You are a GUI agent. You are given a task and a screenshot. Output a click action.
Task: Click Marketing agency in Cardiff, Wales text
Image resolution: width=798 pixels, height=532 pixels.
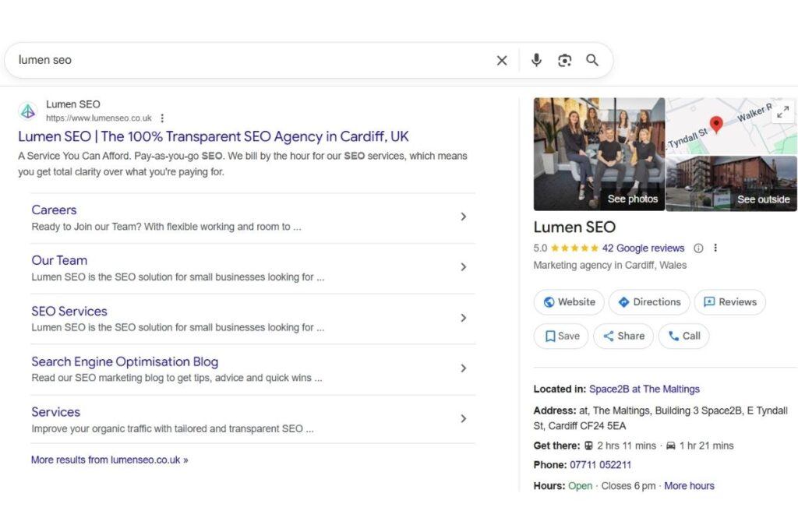pyautogui.click(x=609, y=265)
